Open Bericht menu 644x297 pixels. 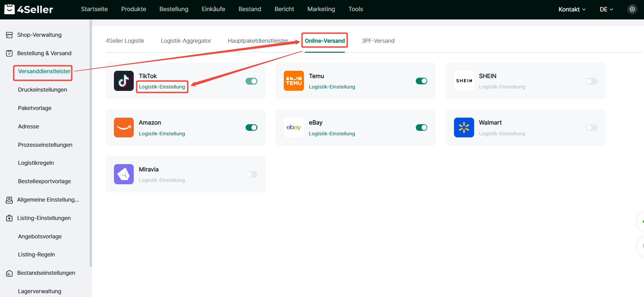(x=284, y=9)
